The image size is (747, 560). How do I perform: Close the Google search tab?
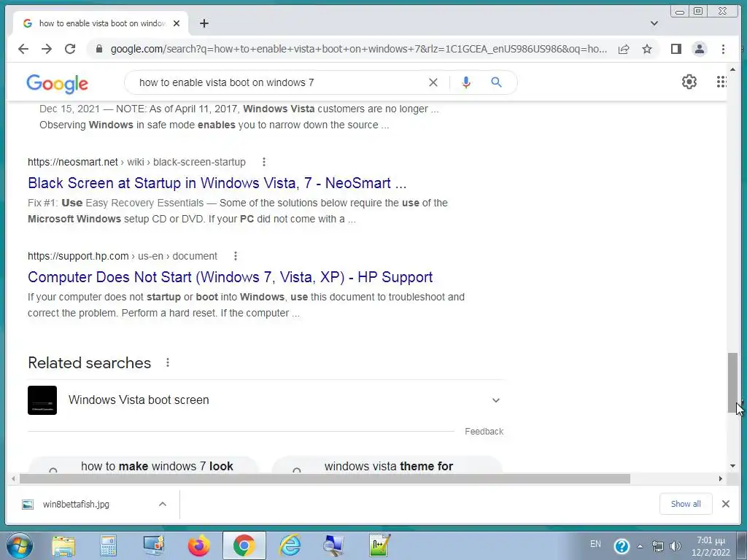coord(177,23)
